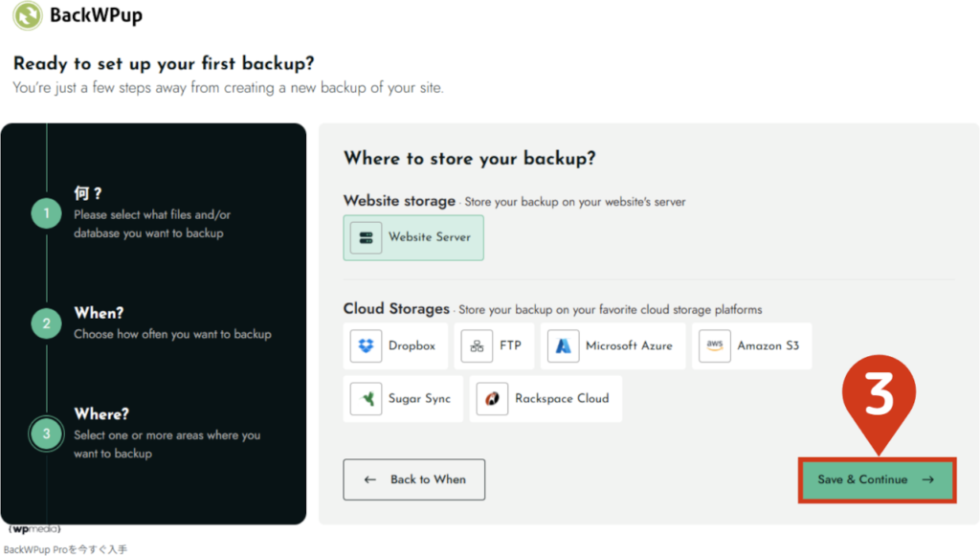Select step 1 circle in sidebar

click(x=46, y=213)
